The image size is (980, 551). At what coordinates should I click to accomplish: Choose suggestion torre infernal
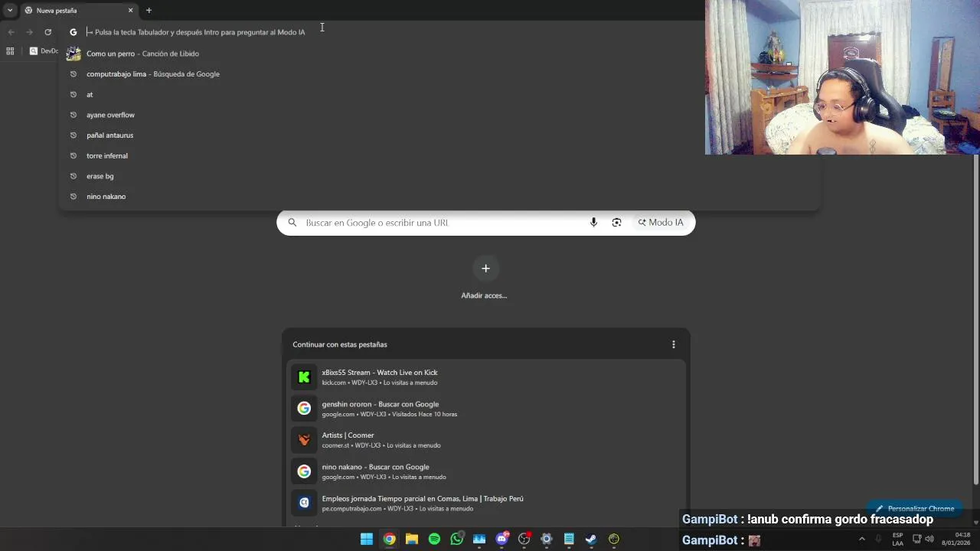439,155
